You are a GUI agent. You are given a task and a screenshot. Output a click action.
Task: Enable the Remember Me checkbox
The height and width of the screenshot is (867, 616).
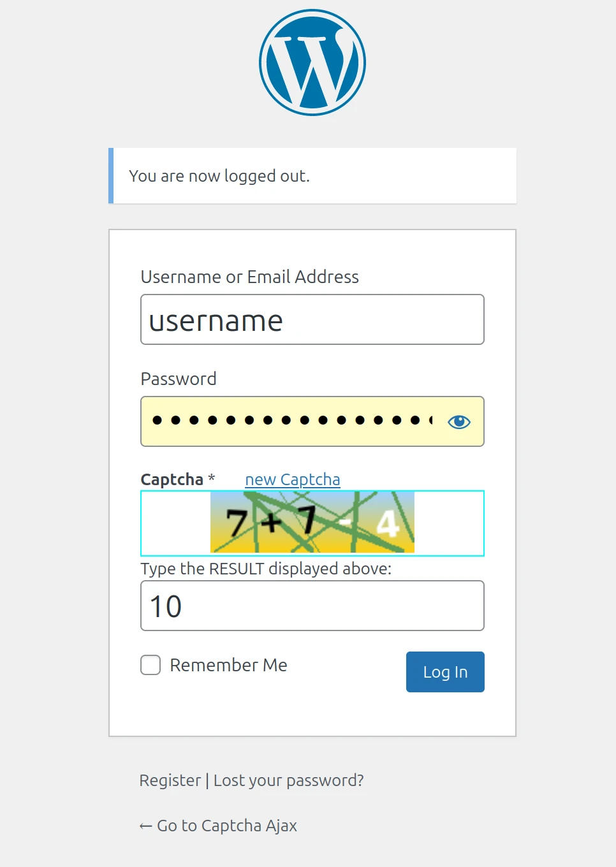(x=150, y=665)
